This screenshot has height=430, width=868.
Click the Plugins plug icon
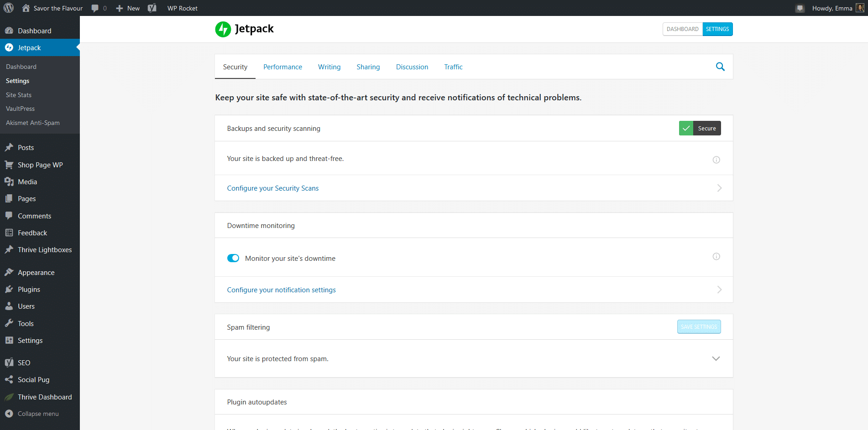pyautogui.click(x=9, y=289)
